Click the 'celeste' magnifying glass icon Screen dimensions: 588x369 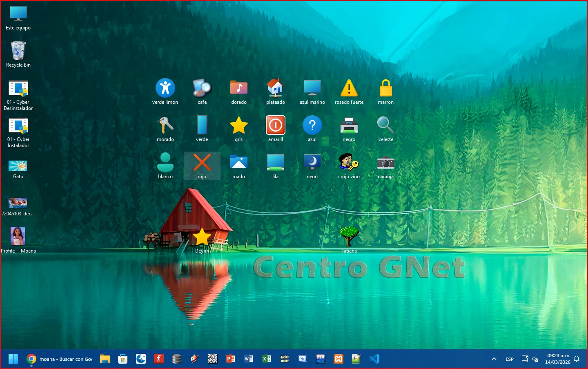point(385,125)
